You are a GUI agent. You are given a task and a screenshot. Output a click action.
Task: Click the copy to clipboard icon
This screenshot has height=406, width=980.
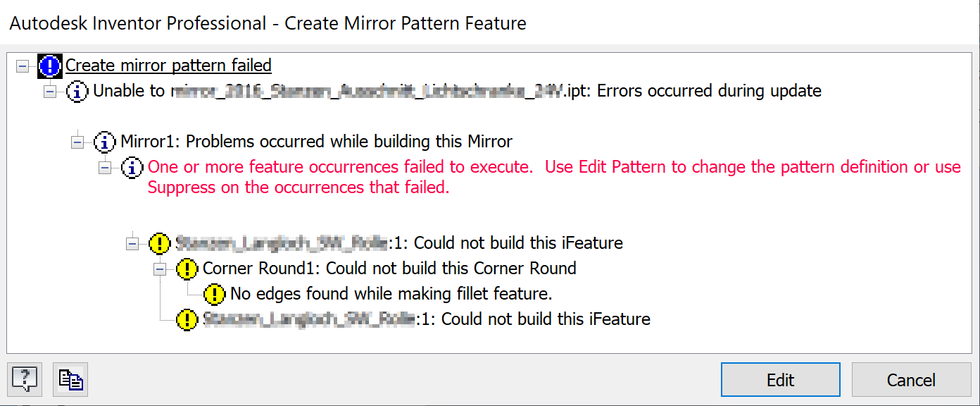pos(70,379)
